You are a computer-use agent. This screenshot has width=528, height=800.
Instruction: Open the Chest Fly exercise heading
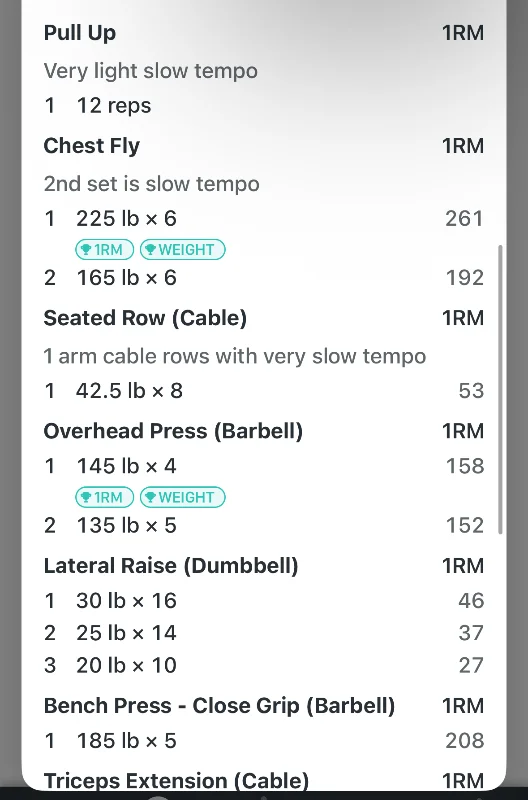(92, 146)
